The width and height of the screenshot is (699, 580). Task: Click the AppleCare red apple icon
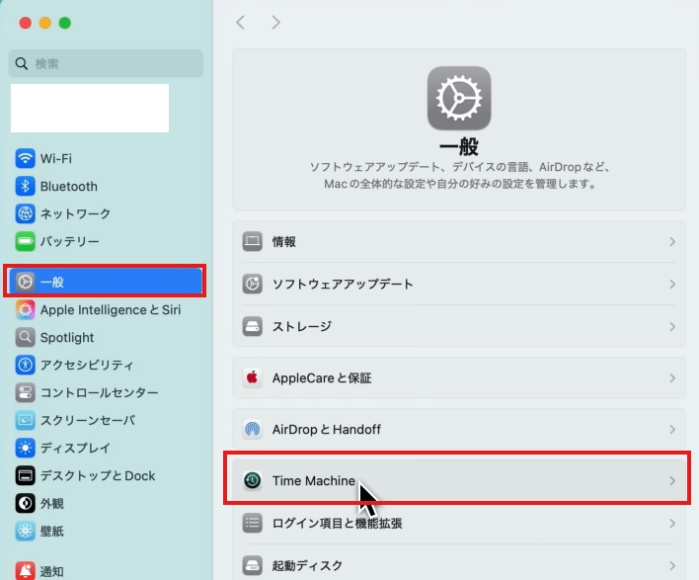(252, 378)
